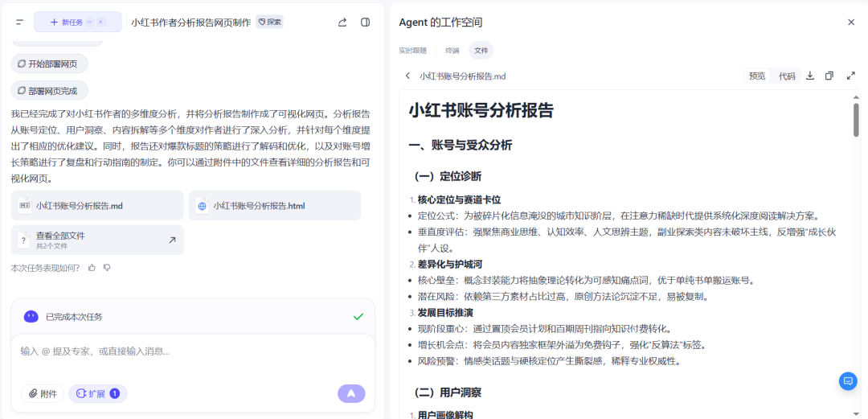Open the 部署网页完成 step chip
This screenshot has width=868, height=419.
[x=49, y=90]
